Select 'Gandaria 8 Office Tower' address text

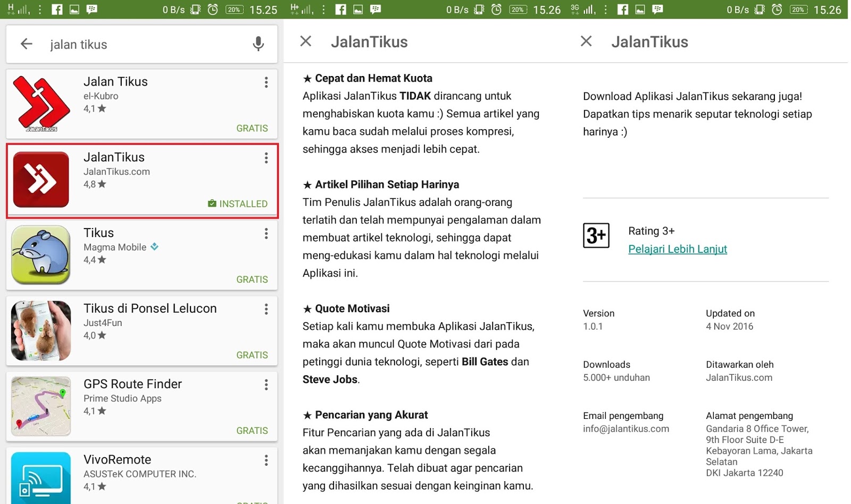[x=757, y=429]
